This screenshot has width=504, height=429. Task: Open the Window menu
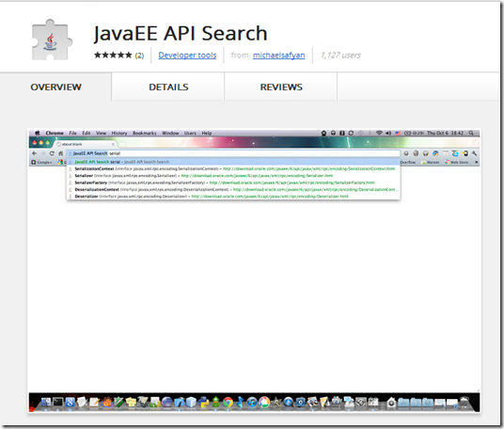(x=170, y=133)
